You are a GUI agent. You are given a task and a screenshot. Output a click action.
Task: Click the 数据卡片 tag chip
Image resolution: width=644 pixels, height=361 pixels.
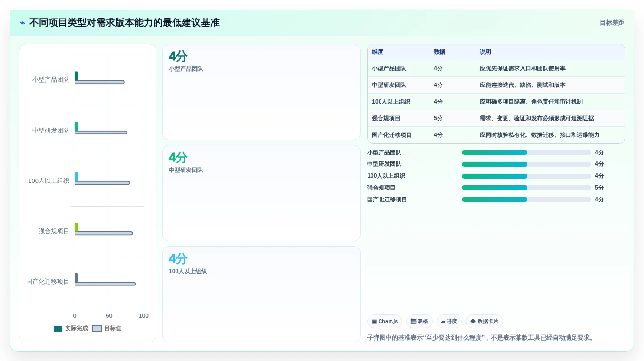tap(484, 321)
